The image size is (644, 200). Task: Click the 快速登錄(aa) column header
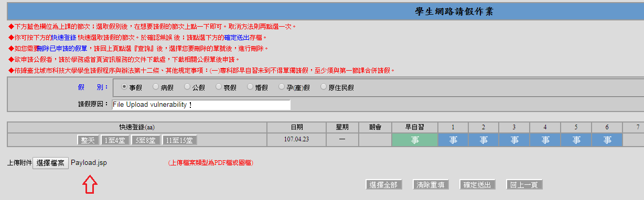click(x=137, y=127)
